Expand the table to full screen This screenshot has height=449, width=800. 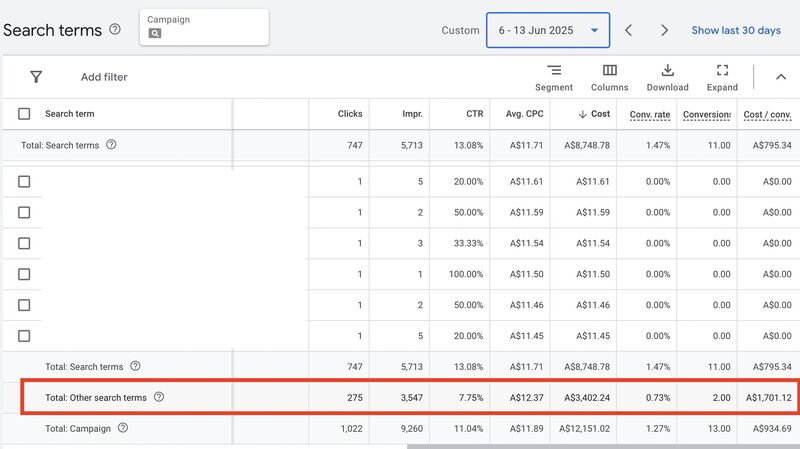pos(722,78)
